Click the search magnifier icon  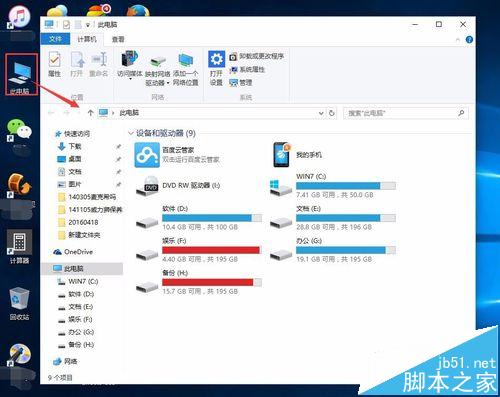461,113
